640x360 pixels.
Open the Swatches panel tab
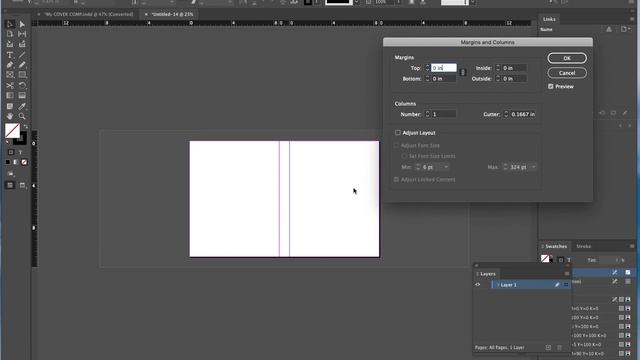[556, 246]
